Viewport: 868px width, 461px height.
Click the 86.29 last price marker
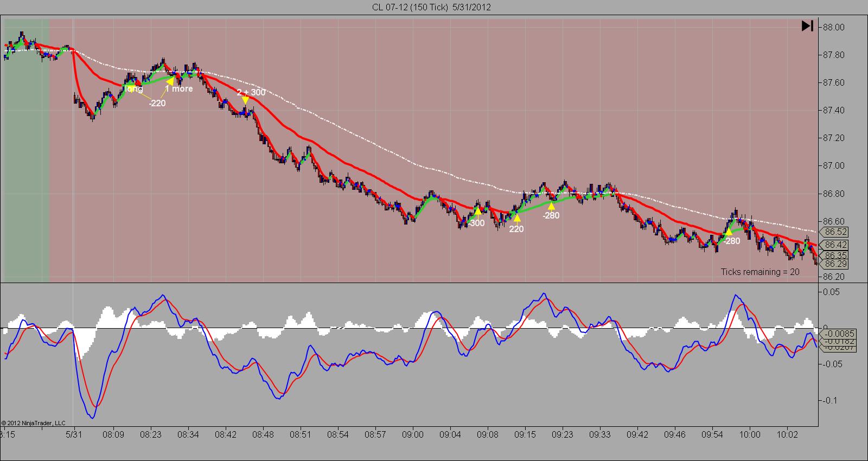tap(835, 264)
